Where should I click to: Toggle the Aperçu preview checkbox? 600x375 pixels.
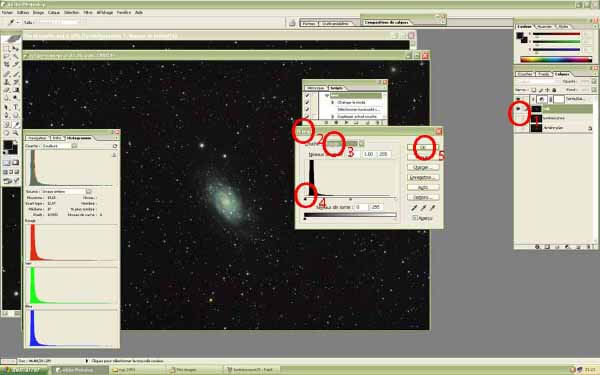point(414,218)
